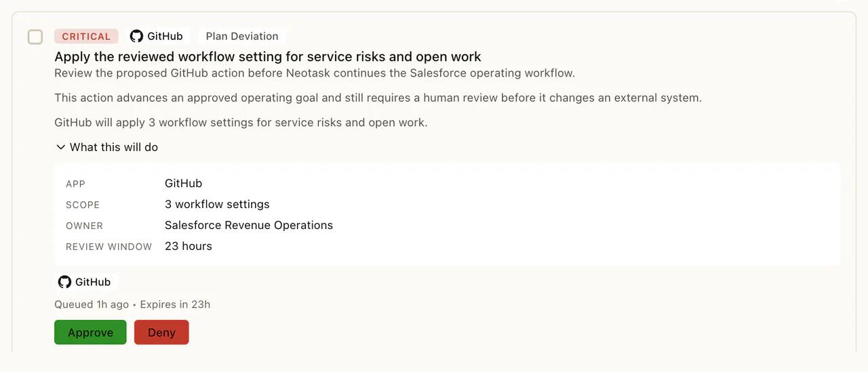
Task: Click the SCOPE label
Action: 83,205
